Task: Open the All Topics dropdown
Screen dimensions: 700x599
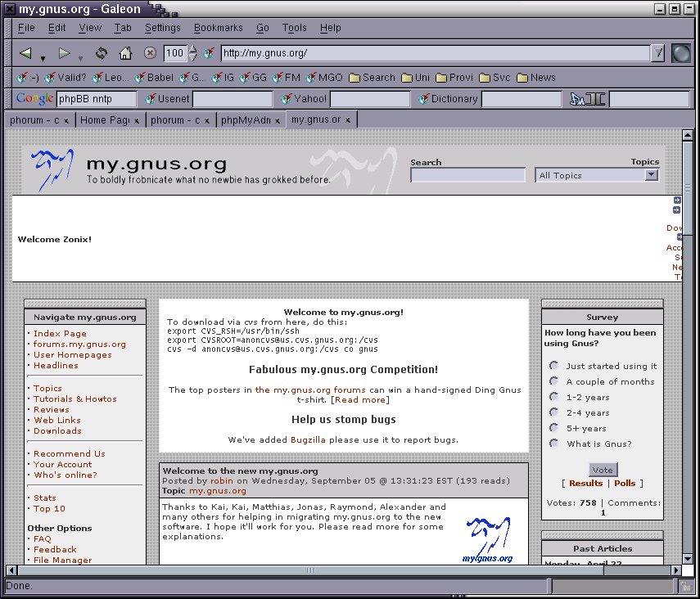Action: pos(597,175)
